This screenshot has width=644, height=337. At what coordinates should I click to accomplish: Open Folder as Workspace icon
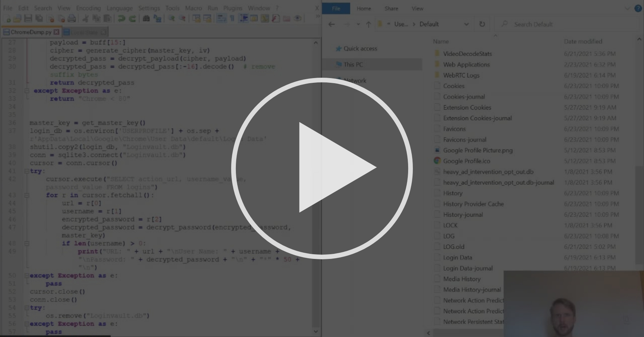[x=286, y=18]
